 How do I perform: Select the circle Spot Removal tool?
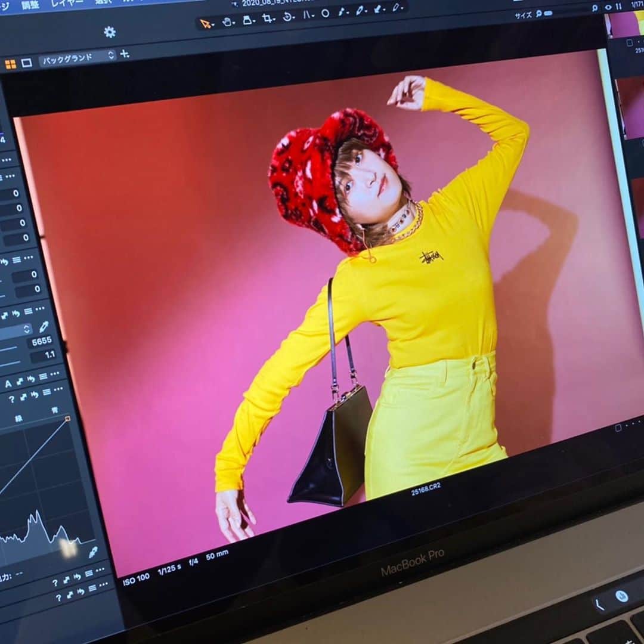tap(326, 14)
